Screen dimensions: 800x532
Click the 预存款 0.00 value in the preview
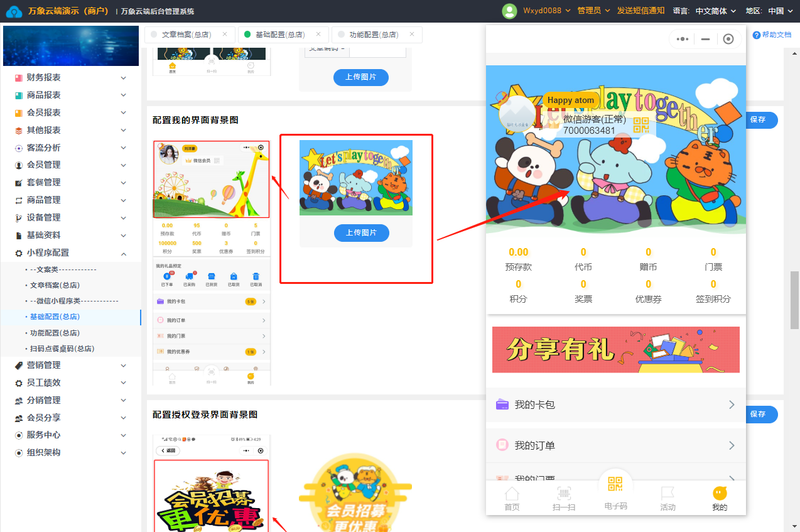(519, 252)
